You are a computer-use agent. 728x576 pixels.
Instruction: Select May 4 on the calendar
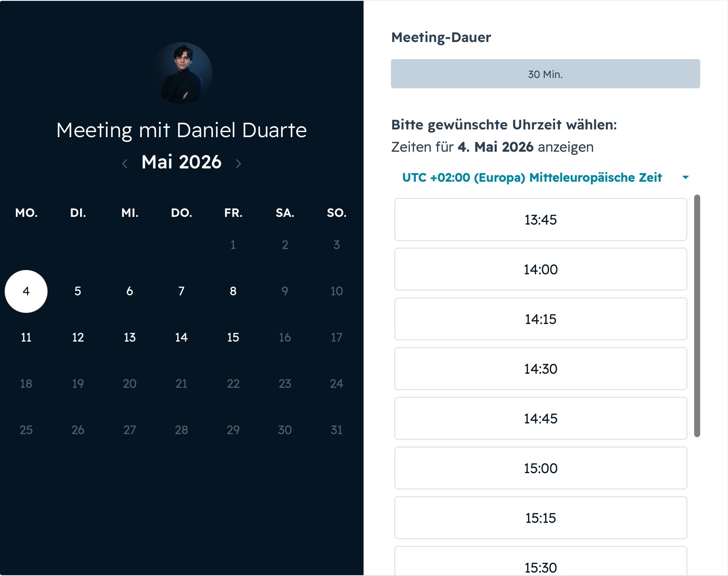coord(26,291)
